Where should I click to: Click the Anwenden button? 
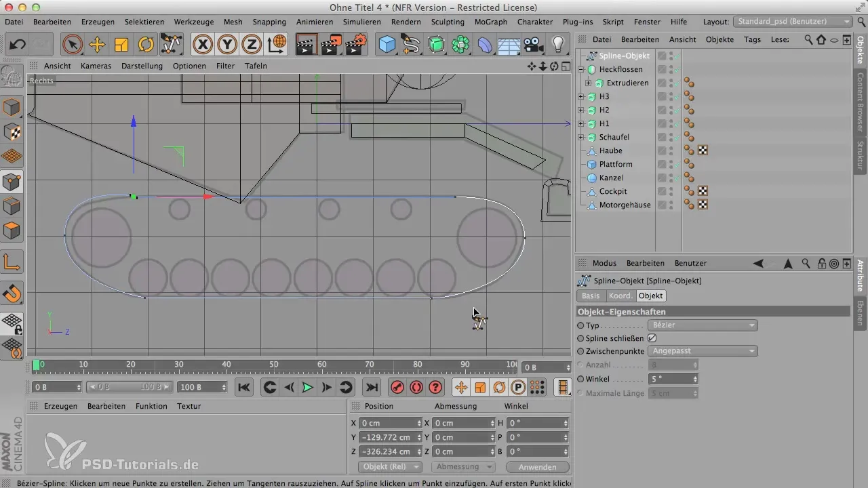click(537, 467)
